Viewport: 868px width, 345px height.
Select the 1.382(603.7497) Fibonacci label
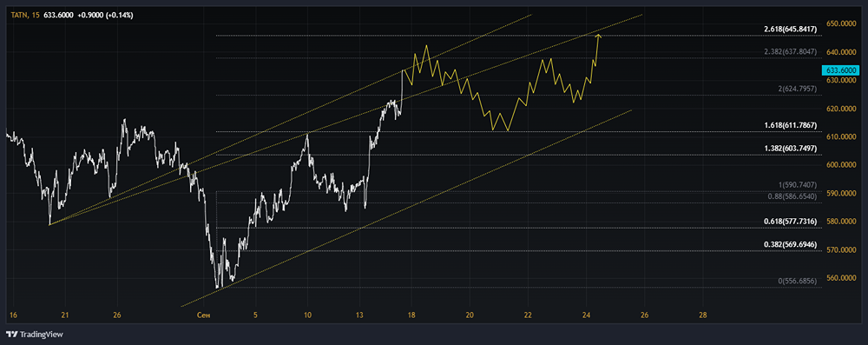[791, 148]
